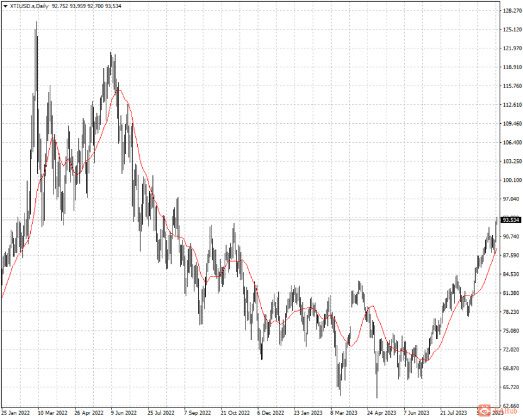Viewport: 523px width, 420px height.
Task: Click the 23 Jan 2023 date label
Action: coord(308,413)
